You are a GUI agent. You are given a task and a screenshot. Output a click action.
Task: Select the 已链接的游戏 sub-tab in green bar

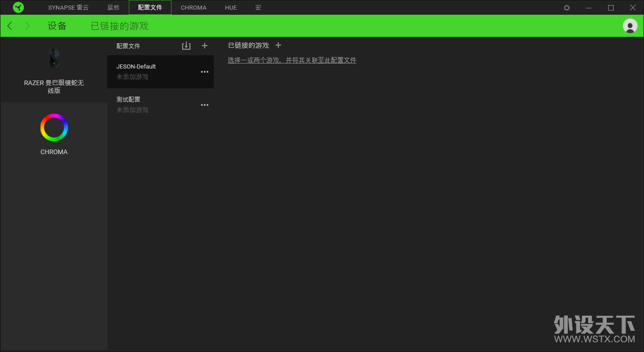[x=120, y=26]
